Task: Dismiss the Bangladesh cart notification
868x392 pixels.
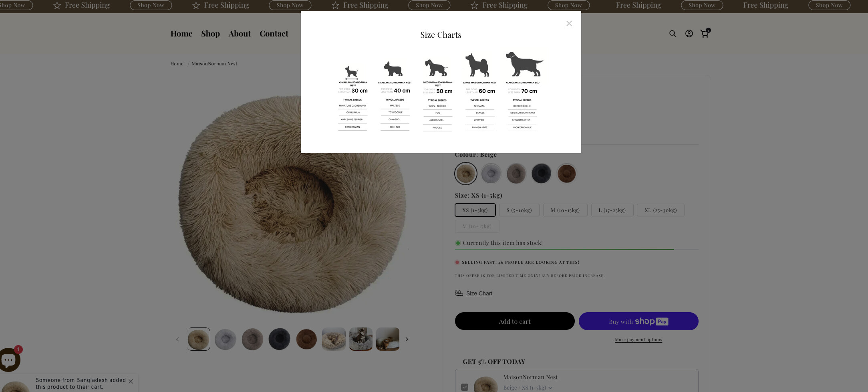Action: (131, 381)
